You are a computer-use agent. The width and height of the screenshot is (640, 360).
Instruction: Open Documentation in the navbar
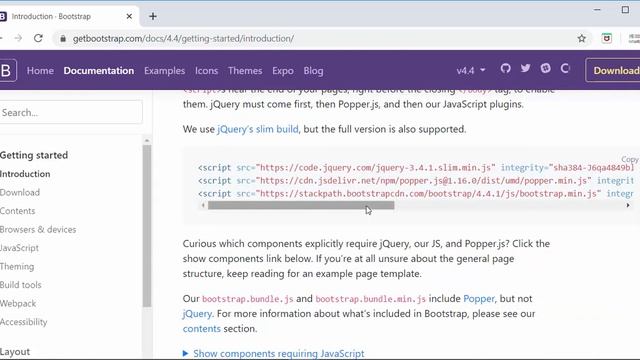99,71
